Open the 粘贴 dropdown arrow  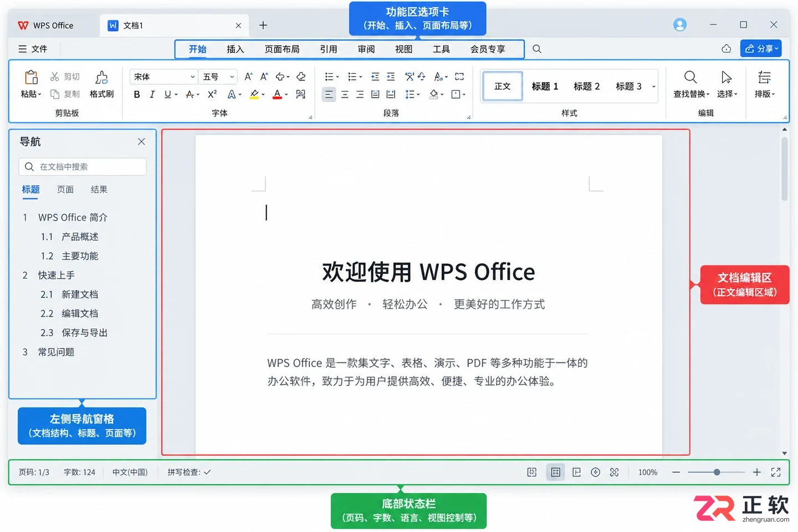pos(39,95)
